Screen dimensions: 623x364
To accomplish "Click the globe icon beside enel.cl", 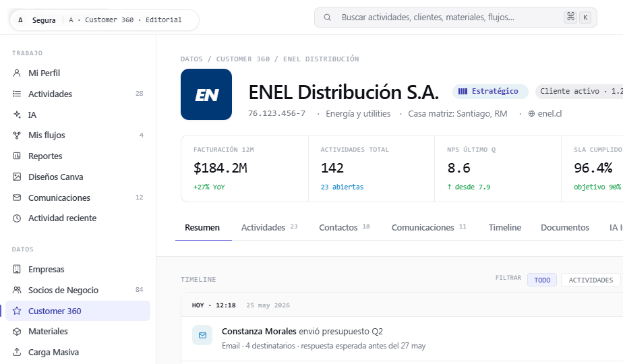I will [531, 114].
